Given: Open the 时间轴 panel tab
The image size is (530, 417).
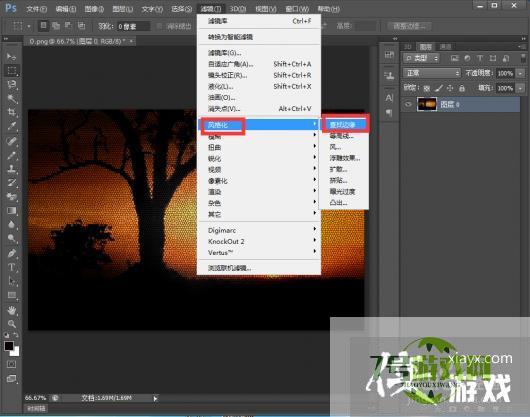Looking at the screenshot, I should click(37, 409).
